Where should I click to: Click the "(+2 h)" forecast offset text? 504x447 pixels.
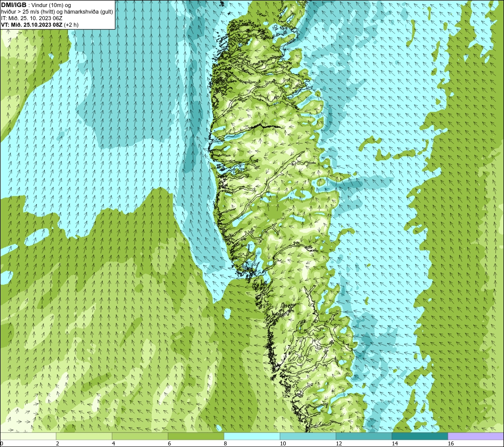(x=72, y=25)
